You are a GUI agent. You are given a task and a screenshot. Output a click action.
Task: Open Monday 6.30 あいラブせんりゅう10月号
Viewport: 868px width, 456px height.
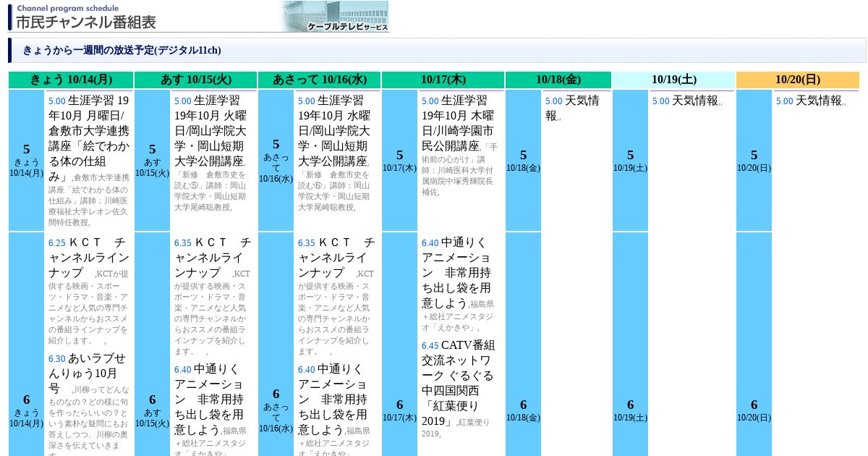(x=87, y=373)
